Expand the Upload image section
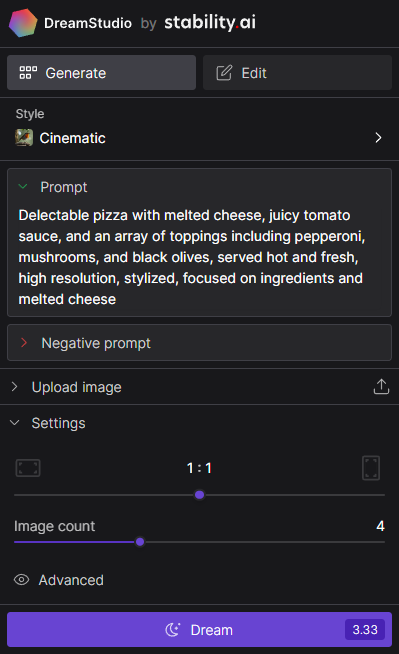 click(x=199, y=387)
